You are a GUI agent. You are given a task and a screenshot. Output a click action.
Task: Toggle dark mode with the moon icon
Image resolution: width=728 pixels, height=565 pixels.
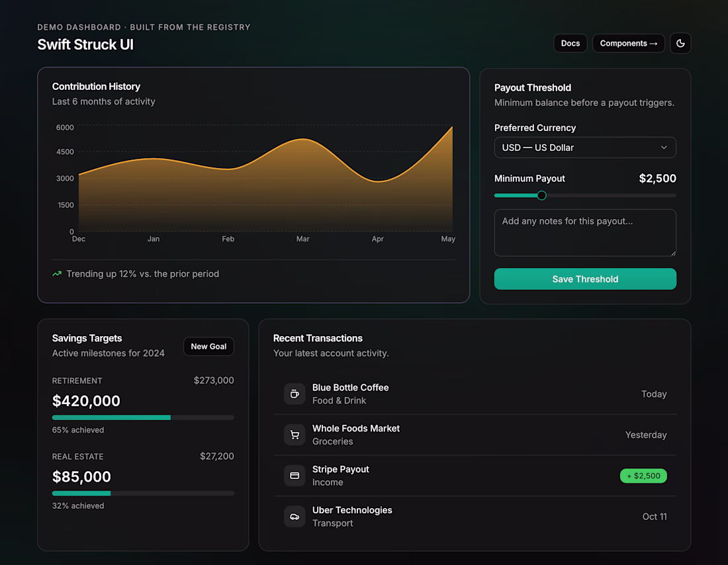pos(680,43)
